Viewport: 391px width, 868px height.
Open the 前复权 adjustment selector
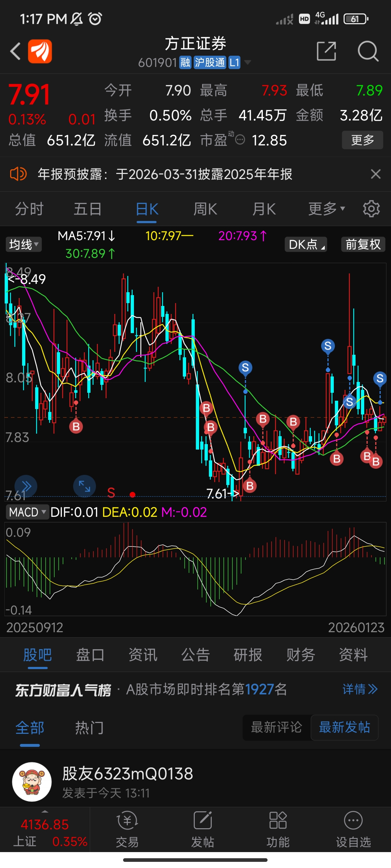[363, 244]
